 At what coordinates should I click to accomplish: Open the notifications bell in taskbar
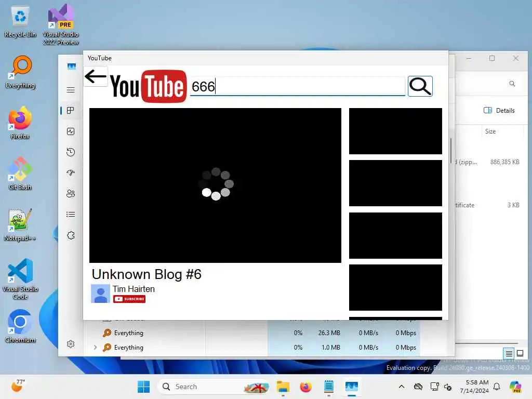click(497, 387)
